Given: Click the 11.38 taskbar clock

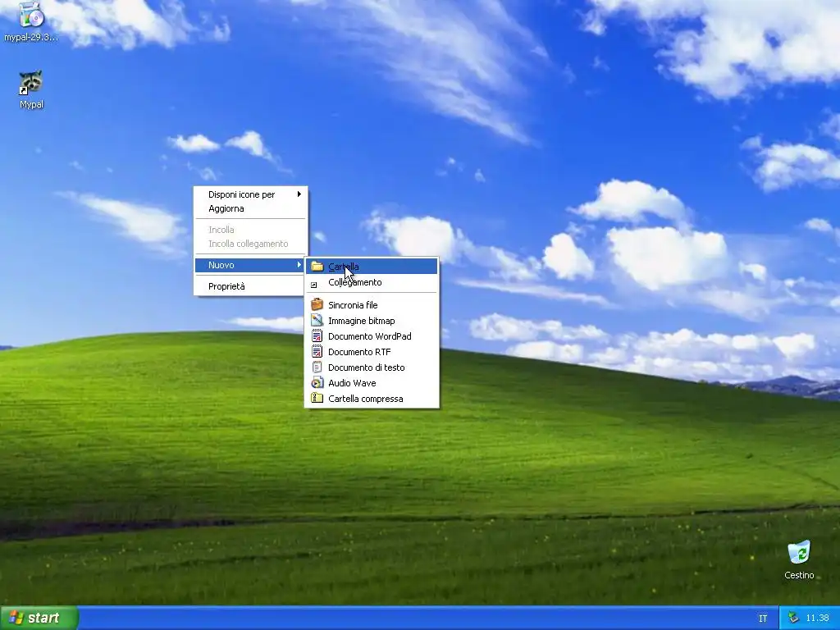Looking at the screenshot, I should click(817, 619).
